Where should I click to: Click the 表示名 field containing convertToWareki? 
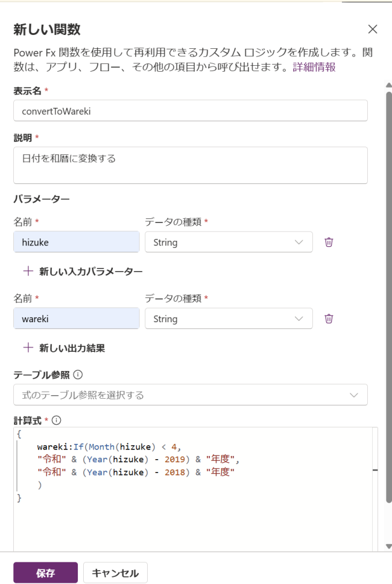190,111
